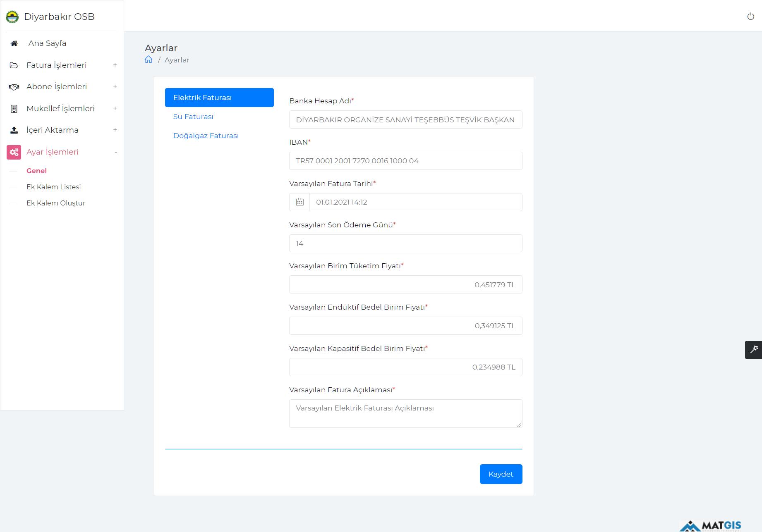762x532 pixels.
Task: Switch to the Doğalgaz Faturası tab
Action: coord(206,136)
